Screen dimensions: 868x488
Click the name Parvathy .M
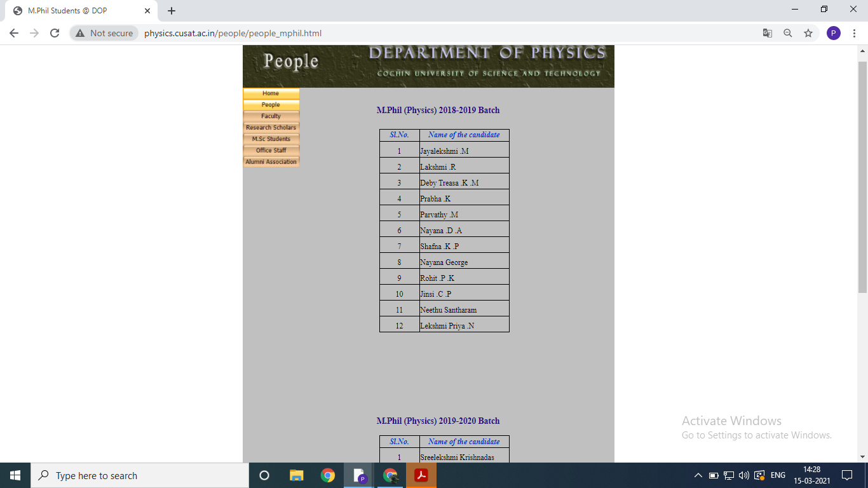point(439,215)
